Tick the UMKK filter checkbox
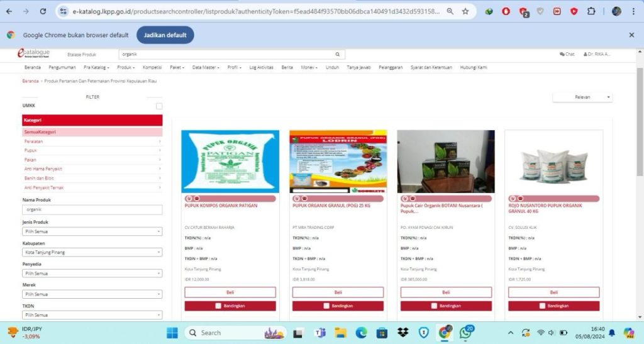Image resolution: width=644 pixels, height=344 pixels. pos(159,106)
